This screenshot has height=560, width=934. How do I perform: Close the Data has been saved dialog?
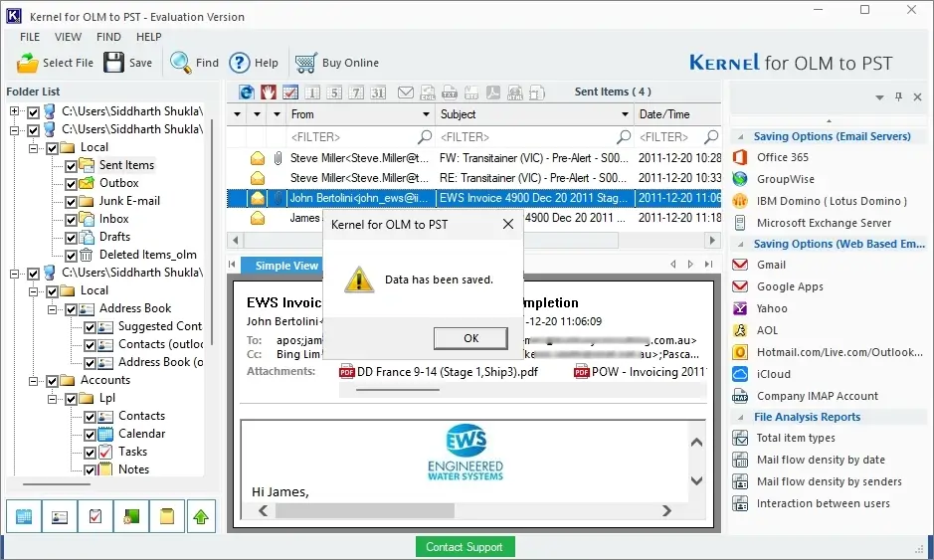point(508,224)
